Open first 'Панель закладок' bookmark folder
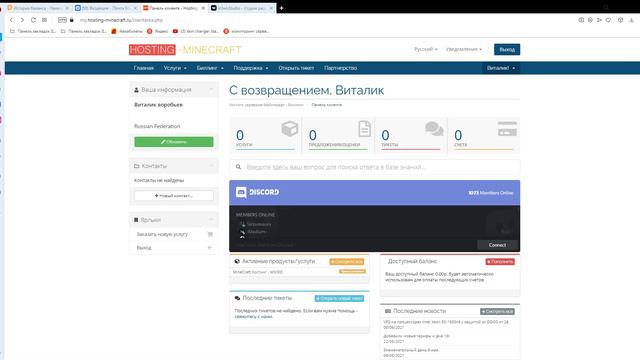640x360 pixels. coord(33,31)
